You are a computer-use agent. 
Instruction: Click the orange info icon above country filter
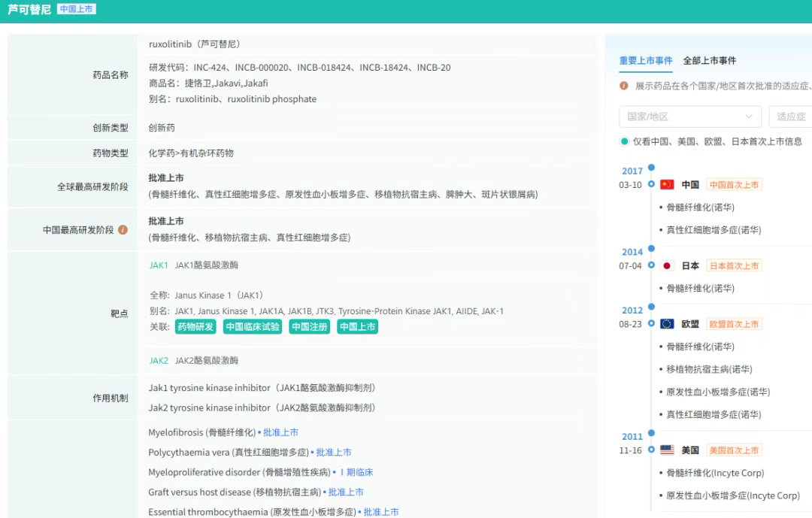tap(624, 86)
